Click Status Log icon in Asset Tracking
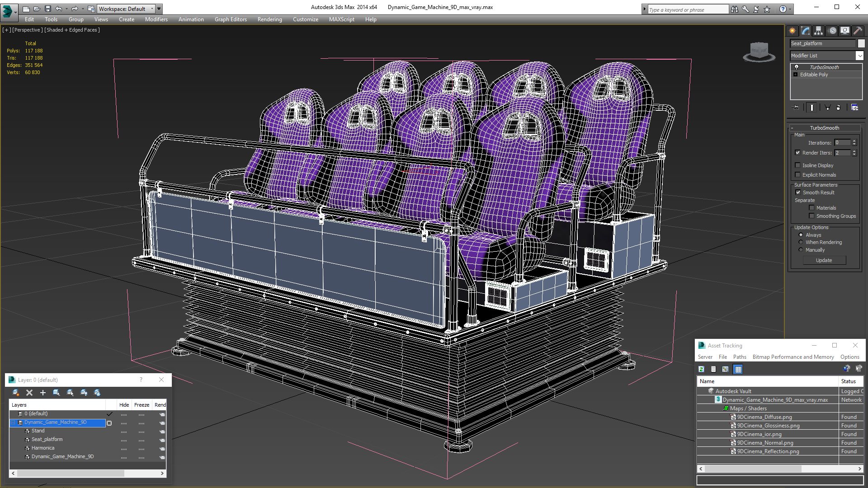Screen dimensions: 868x488 coord(713,369)
